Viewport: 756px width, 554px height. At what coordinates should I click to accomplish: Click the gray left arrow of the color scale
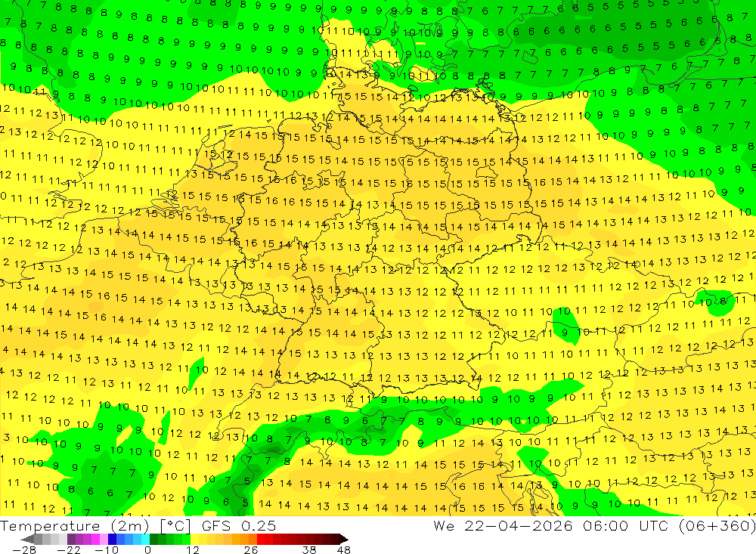click(x=27, y=539)
